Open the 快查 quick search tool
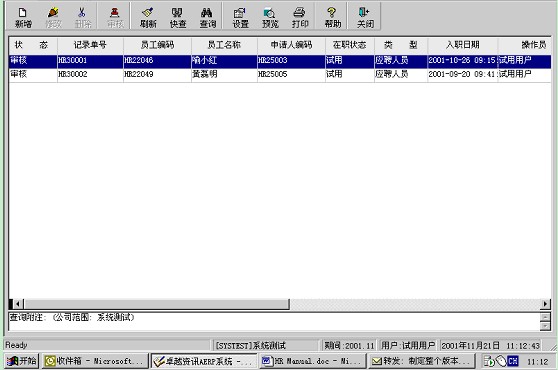The image size is (558, 370). click(x=178, y=17)
